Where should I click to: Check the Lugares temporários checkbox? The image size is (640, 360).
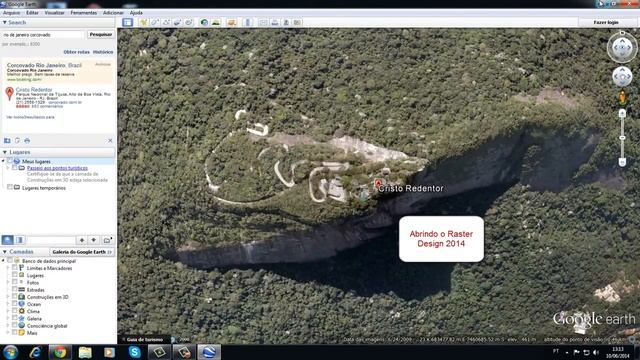coord(10,187)
